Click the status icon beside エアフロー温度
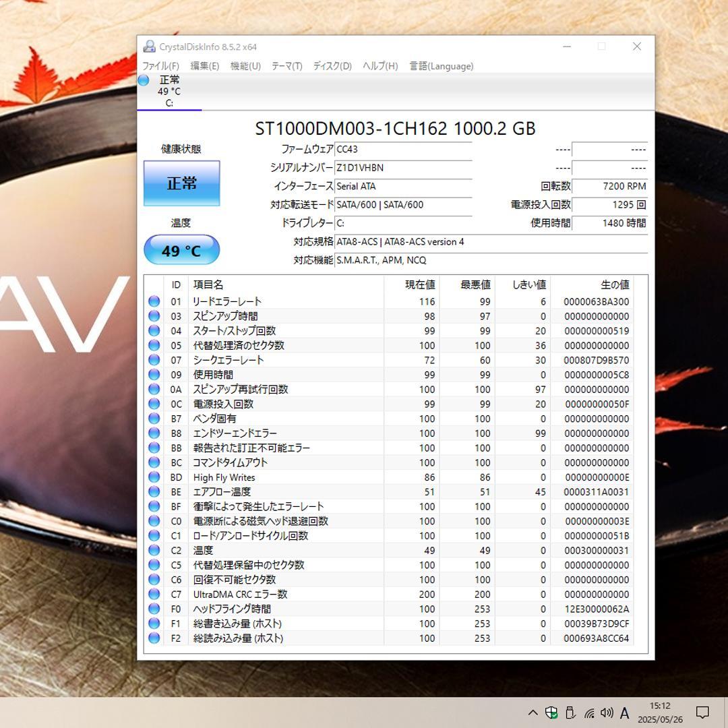The width and height of the screenshot is (728, 728). (154, 491)
